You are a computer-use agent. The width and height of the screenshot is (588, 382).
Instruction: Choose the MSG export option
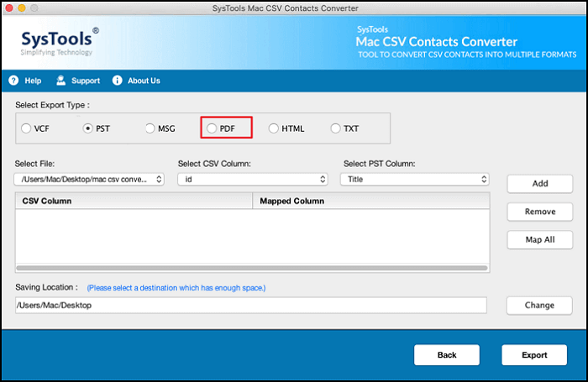click(x=150, y=128)
